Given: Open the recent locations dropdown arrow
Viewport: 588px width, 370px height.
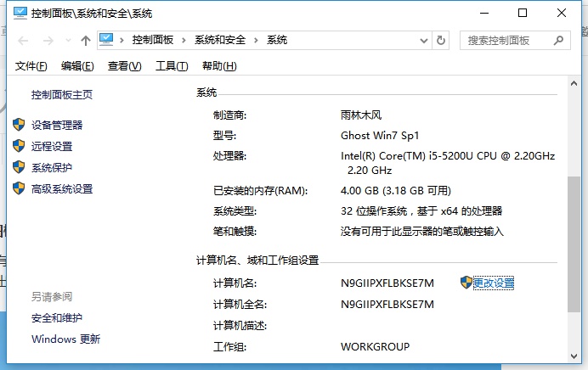Looking at the screenshot, I should tap(68, 41).
